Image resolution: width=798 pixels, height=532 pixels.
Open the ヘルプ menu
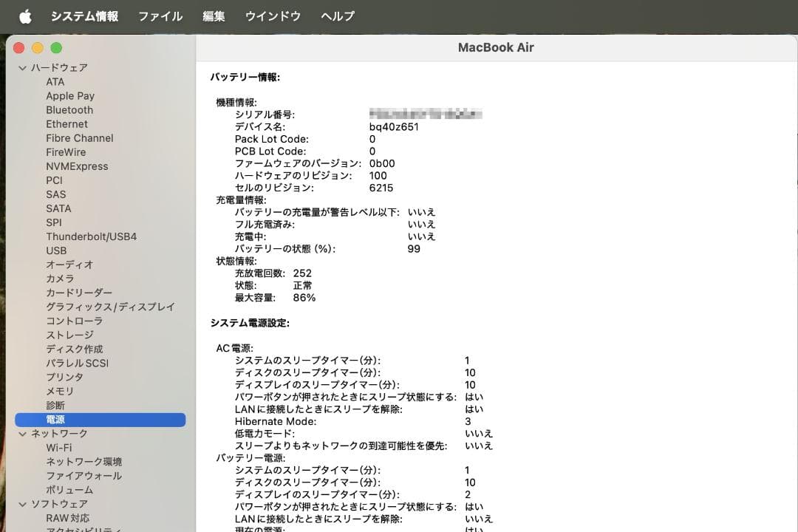click(337, 16)
